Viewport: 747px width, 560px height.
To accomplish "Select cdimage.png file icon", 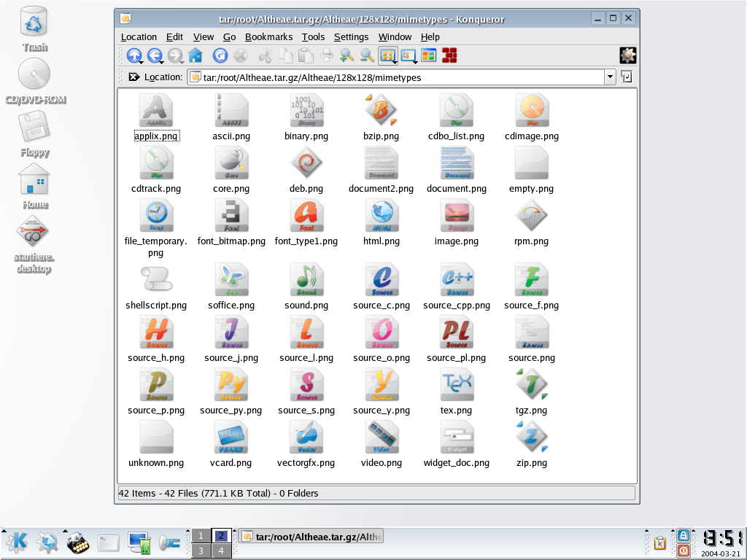I will (x=532, y=111).
